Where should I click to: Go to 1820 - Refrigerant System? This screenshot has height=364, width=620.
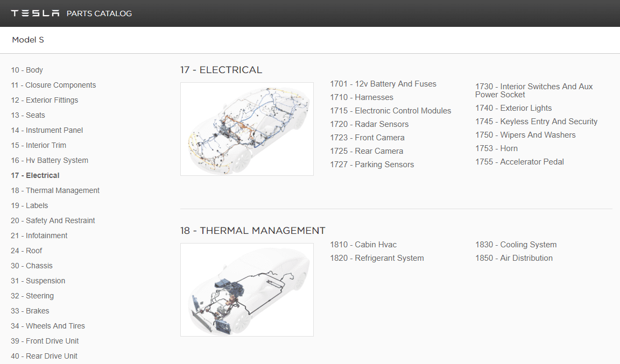[x=377, y=258]
